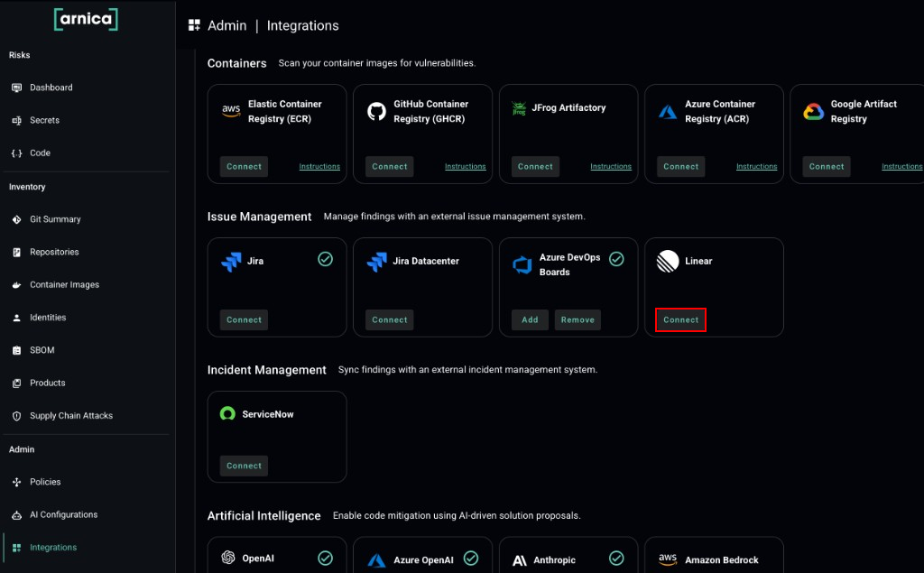Click the Linear logo icon
This screenshot has width=924, height=573.
pos(668,261)
